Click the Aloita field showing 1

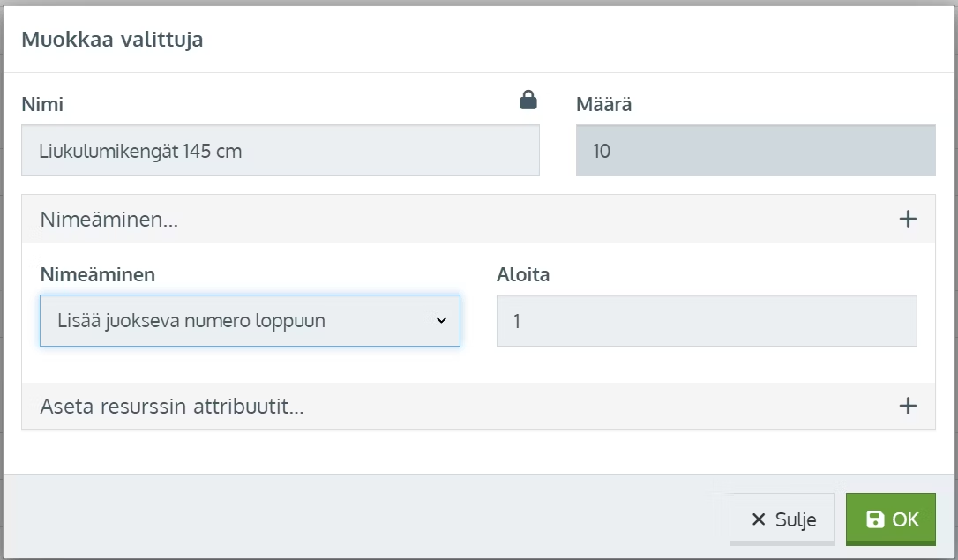click(707, 321)
